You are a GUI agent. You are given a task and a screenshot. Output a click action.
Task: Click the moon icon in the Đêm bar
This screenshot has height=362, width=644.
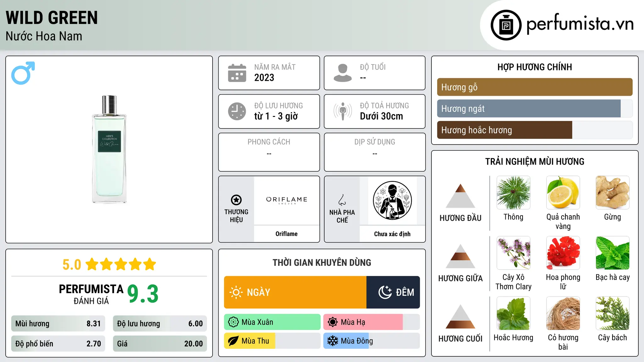point(385,292)
